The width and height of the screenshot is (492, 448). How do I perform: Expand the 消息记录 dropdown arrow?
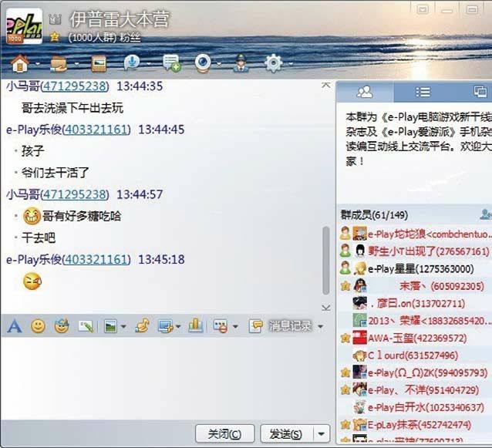click(320, 327)
